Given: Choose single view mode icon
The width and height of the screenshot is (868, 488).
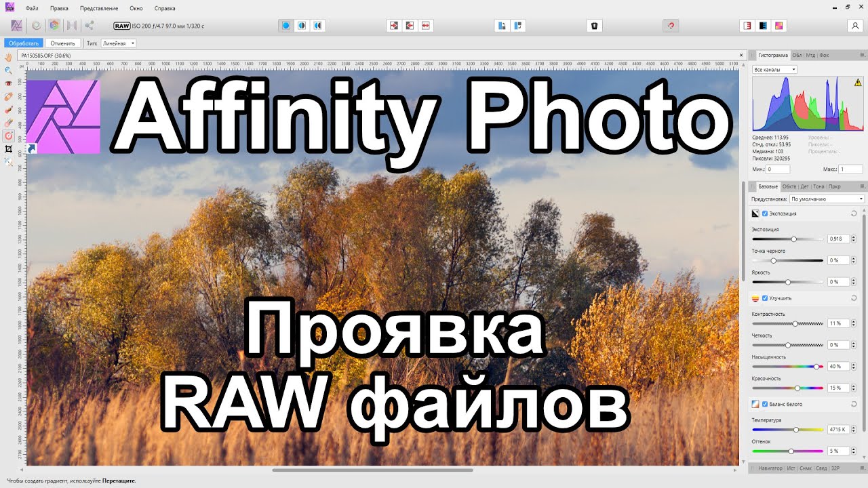Looking at the screenshot, I should tap(286, 26).
